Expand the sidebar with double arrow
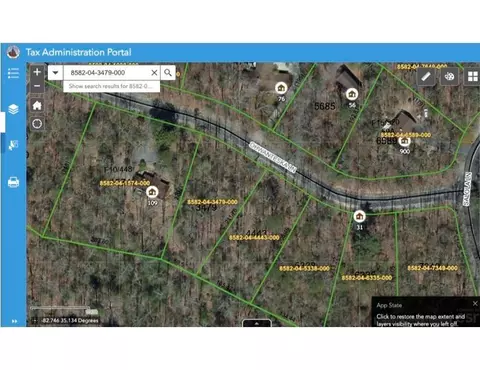 coord(14,321)
